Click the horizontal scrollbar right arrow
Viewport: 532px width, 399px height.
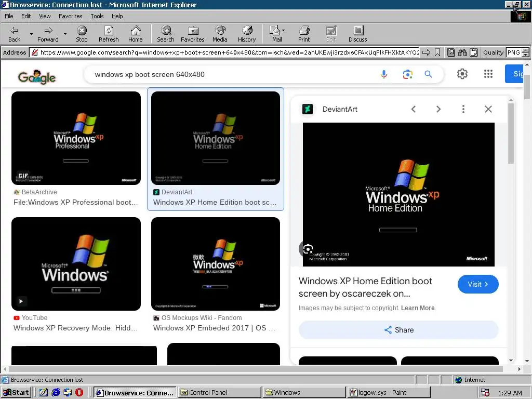tap(520, 369)
